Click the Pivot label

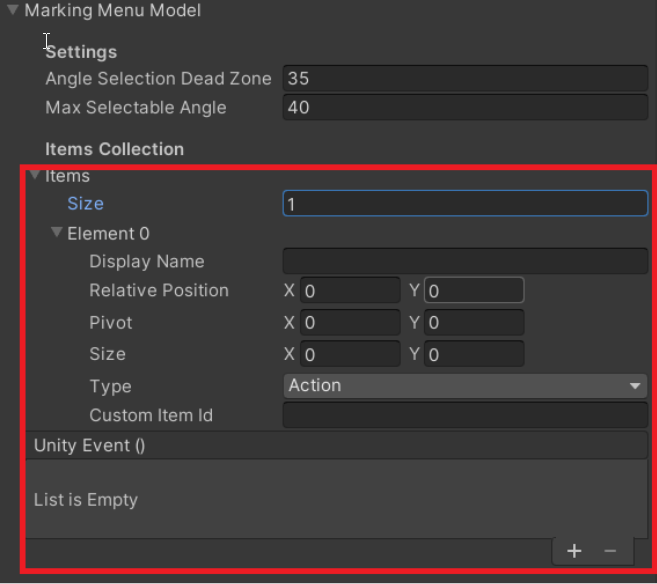(x=111, y=323)
